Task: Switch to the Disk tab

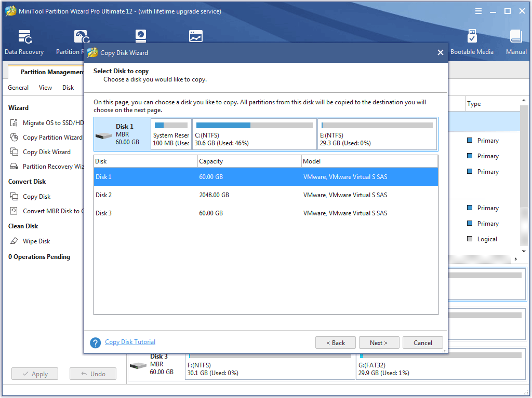Action: (x=68, y=87)
